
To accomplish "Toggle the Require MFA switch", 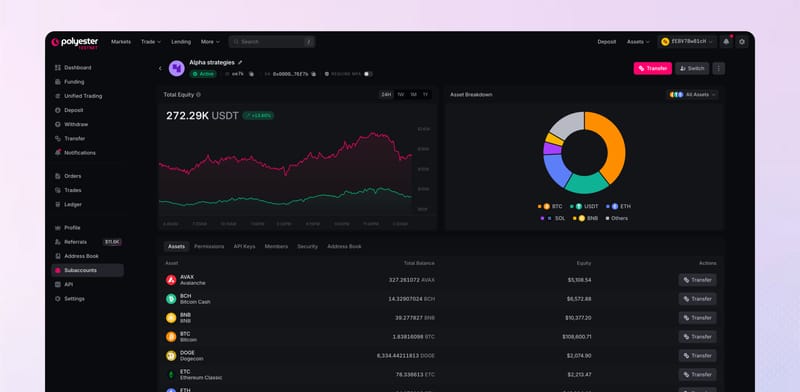I will pos(367,74).
